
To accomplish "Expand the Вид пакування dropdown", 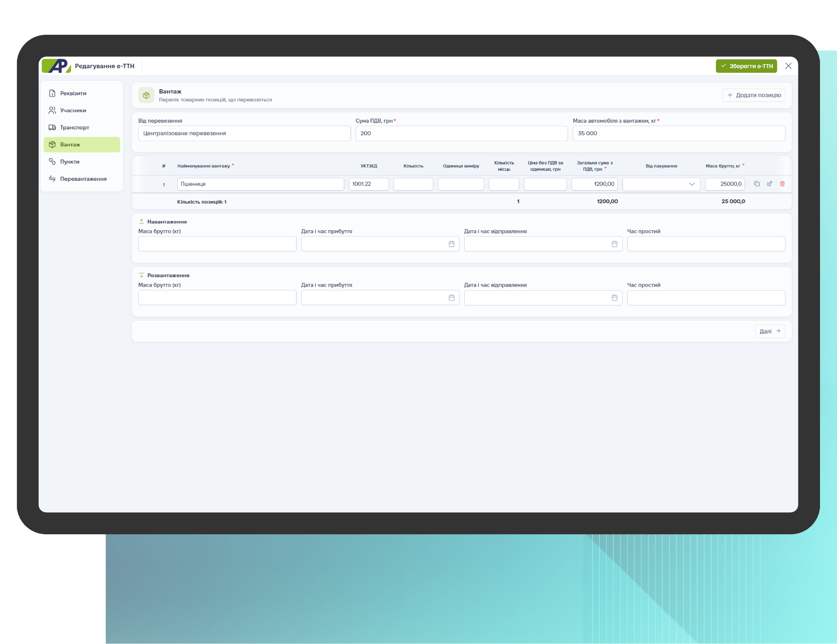I will click(x=661, y=184).
